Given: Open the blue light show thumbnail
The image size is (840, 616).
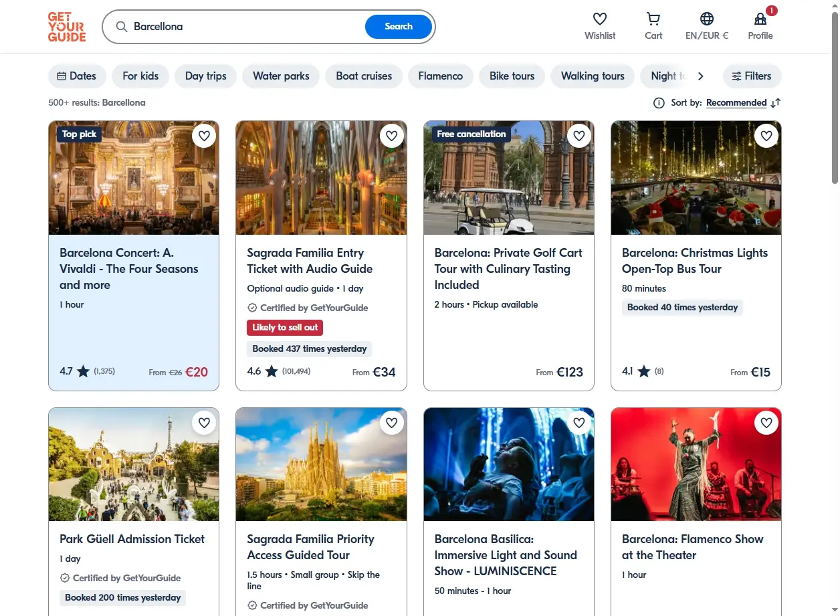Looking at the screenshot, I should 509,465.
